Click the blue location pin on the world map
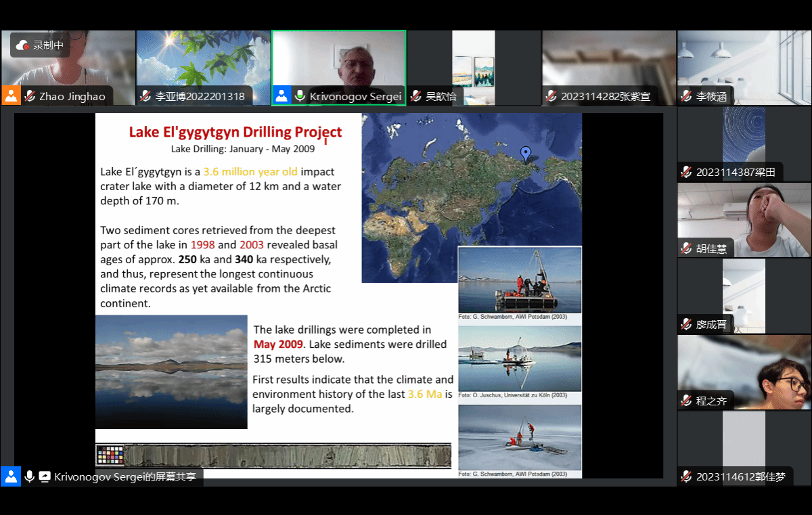Screen dimensions: 812x515 (525, 154)
